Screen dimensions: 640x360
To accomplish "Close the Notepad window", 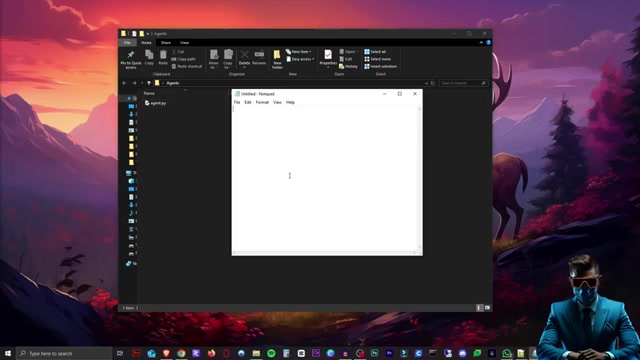I will pos(415,93).
